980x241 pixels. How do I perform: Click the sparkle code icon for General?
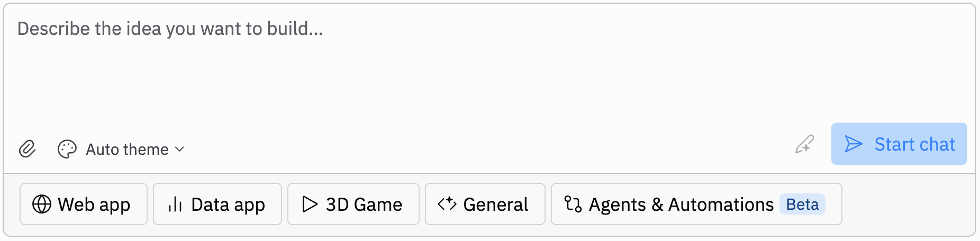[447, 204]
